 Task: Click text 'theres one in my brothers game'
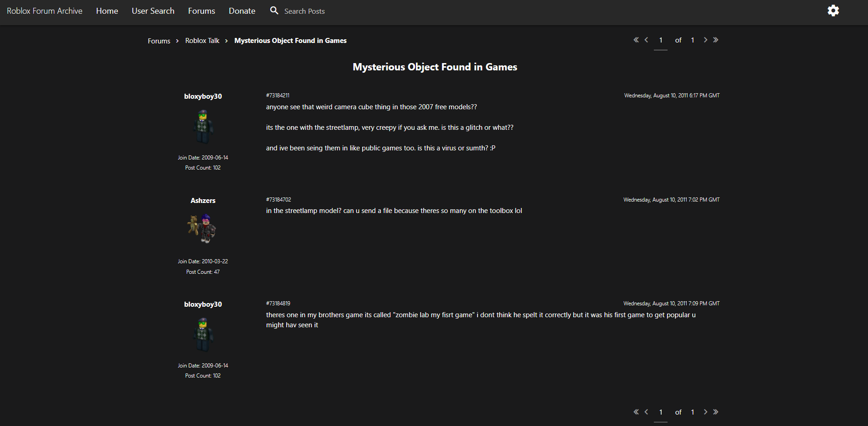315,315
